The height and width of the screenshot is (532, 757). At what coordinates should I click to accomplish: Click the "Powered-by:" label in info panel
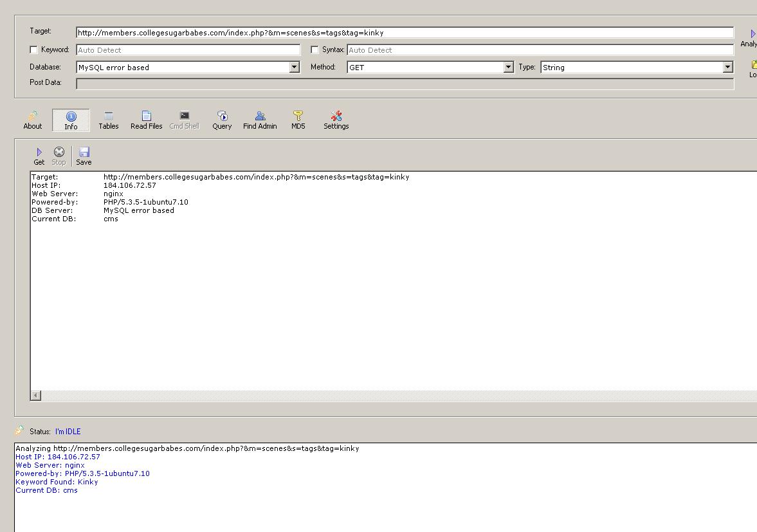click(55, 202)
